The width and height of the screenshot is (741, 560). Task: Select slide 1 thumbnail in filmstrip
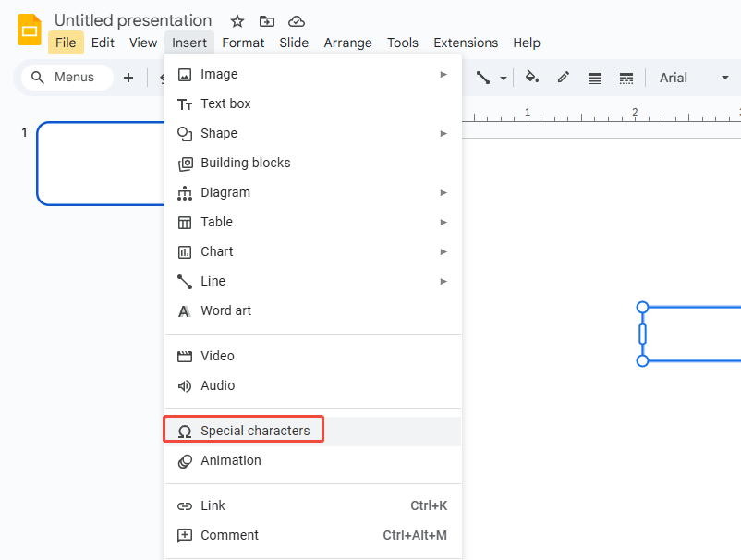pos(101,164)
